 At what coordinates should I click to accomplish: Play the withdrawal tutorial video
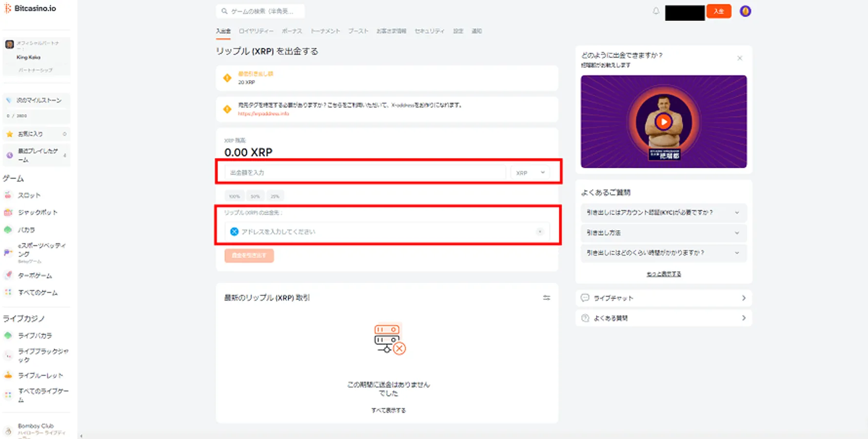coord(663,121)
